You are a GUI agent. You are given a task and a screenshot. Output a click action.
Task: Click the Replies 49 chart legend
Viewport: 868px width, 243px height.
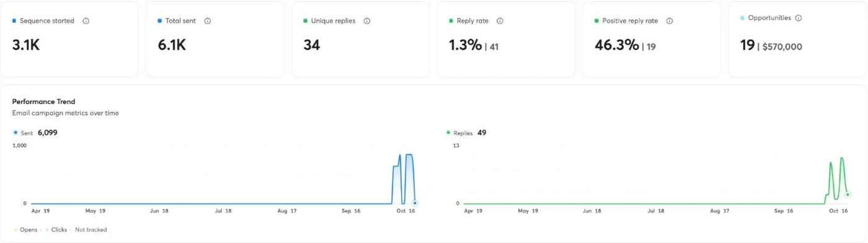click(x=466, y=133)
